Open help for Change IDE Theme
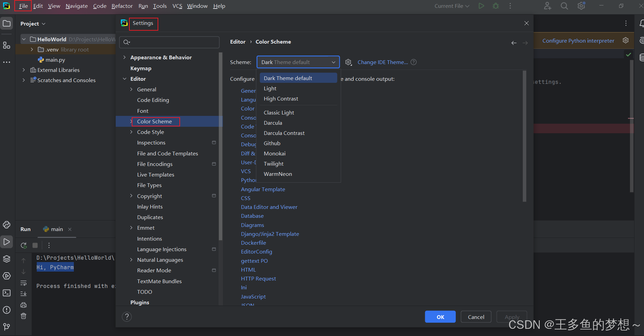Viewport: 644px width, 336px height. tap(414, 62)
